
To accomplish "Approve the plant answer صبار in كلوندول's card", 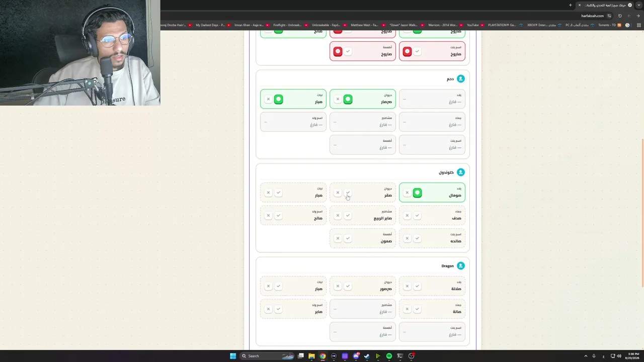I will (278, 193).
